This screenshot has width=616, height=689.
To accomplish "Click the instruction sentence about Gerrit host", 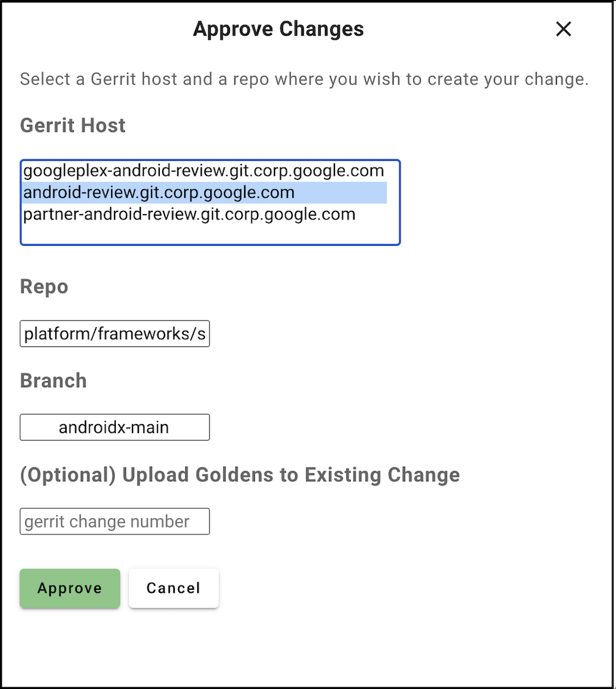I will pos(304,80).
